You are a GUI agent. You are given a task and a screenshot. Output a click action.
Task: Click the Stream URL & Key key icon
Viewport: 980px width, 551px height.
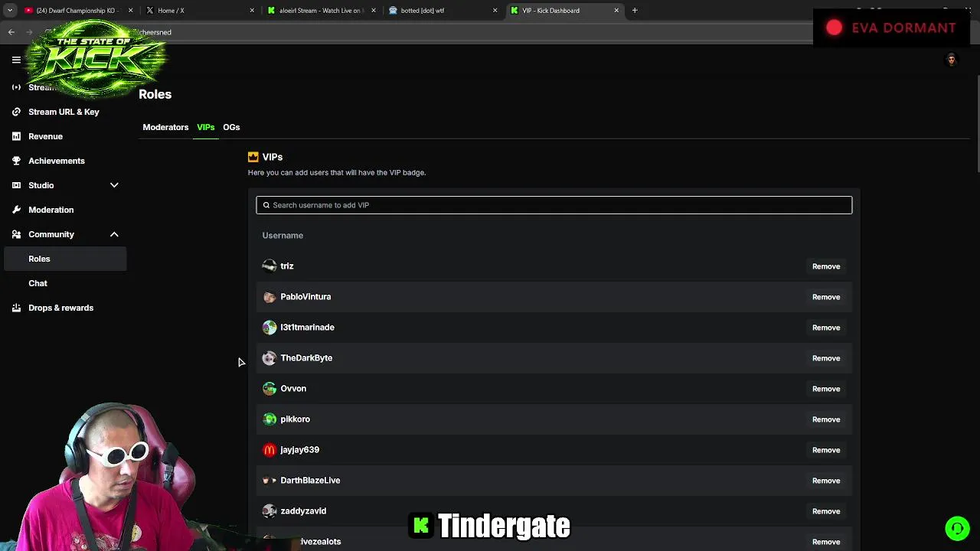click(x=16, y=112)
